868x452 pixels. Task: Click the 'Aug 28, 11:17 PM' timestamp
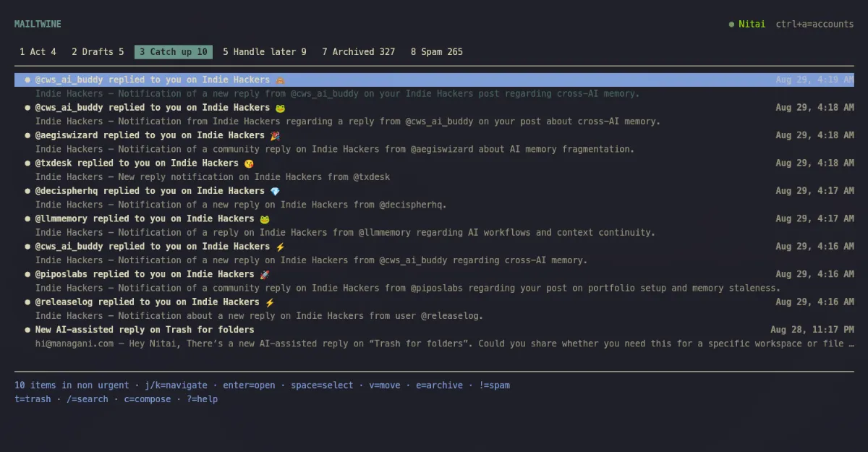(x=812, y=331)
